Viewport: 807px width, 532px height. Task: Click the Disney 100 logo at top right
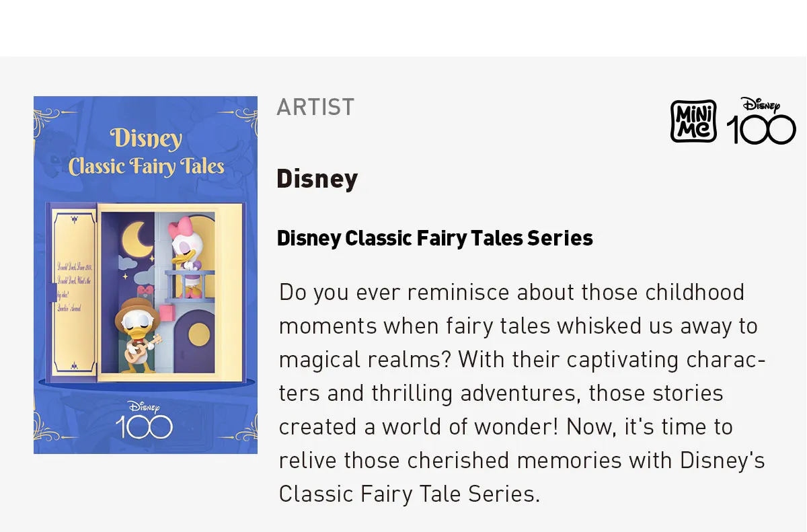click(x=761, y=121)
